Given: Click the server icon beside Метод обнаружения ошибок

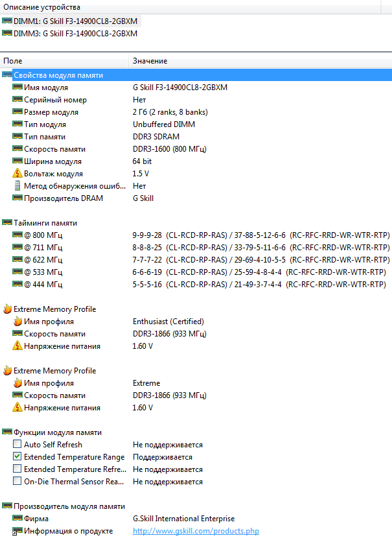Looking at the screenshot, I should click(17, 185).
